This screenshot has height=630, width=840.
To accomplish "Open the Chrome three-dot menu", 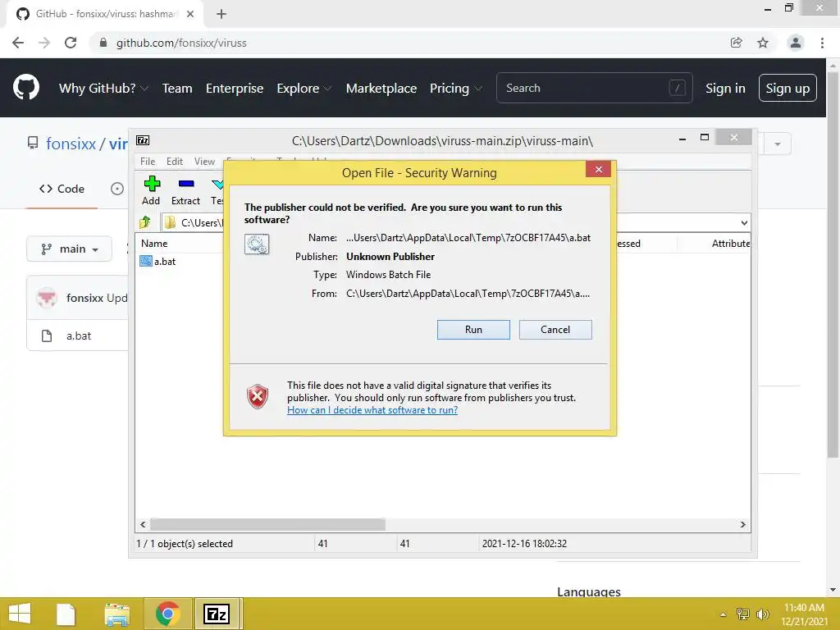I will coord(822,43).
